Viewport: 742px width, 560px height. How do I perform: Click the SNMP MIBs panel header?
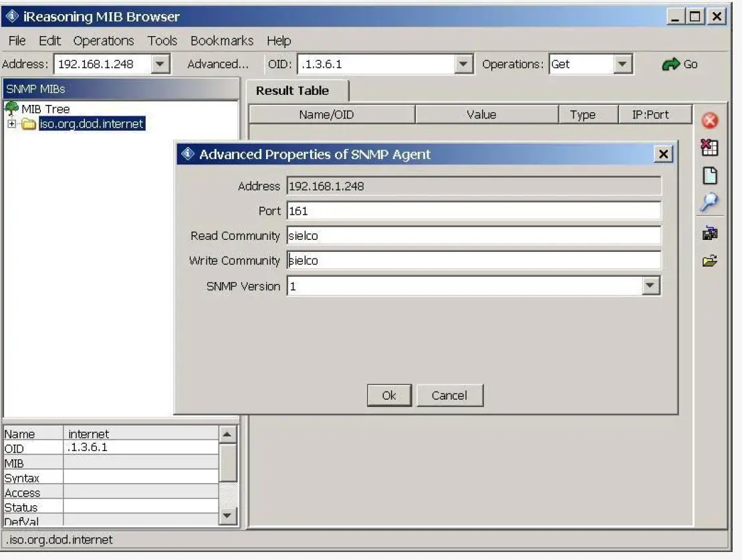click(121, 89)
